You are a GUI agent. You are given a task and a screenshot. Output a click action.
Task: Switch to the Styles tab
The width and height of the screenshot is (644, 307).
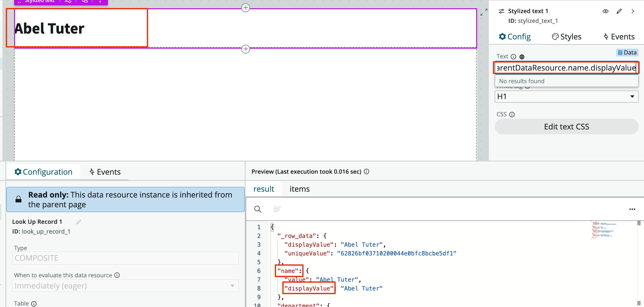(x=566, y=36)
